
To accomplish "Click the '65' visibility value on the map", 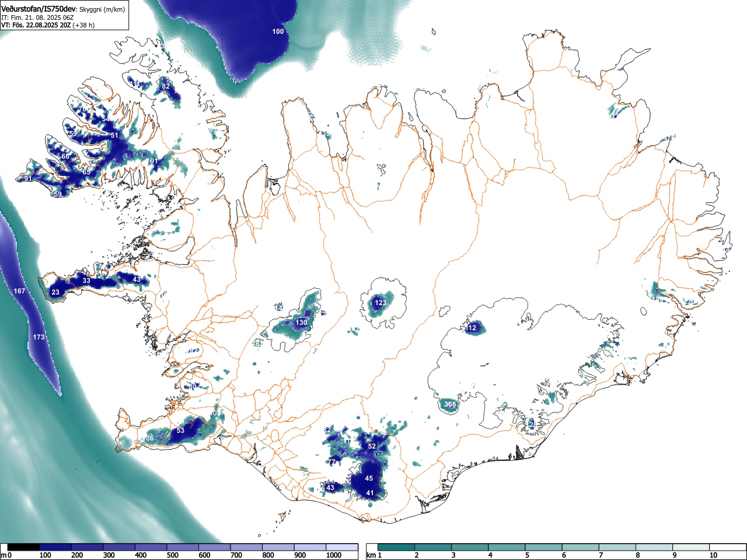I will click(x=86, y=172).
